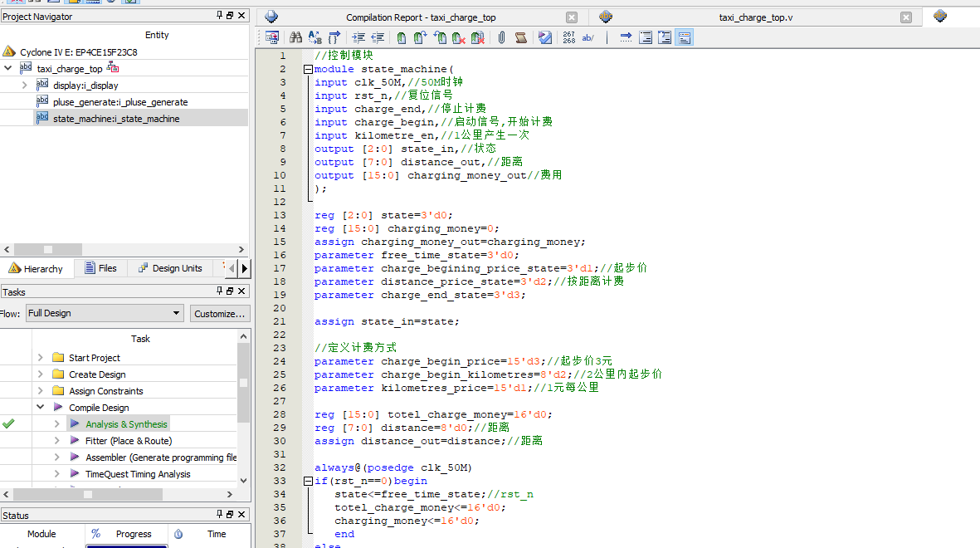Click the Entity column header
980x548 pixels.
tap(157, 35)
